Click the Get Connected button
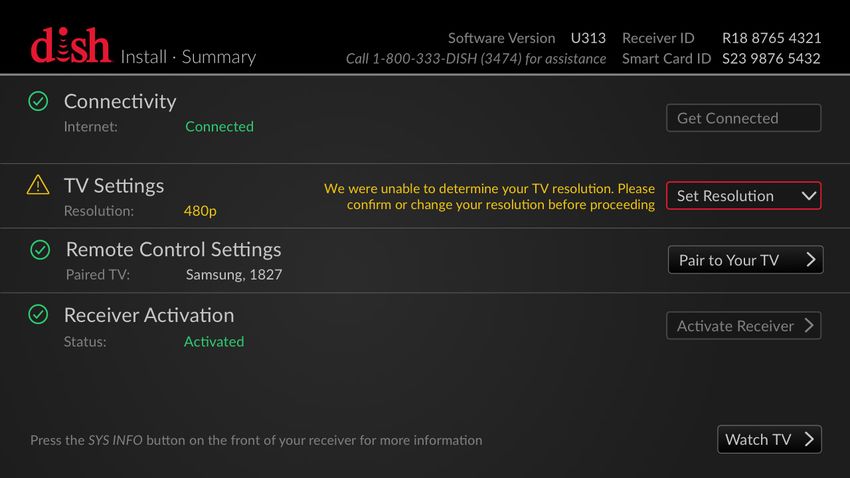Image resolution: width=850 pixels, height=478 pixels. tap(744, 118)
